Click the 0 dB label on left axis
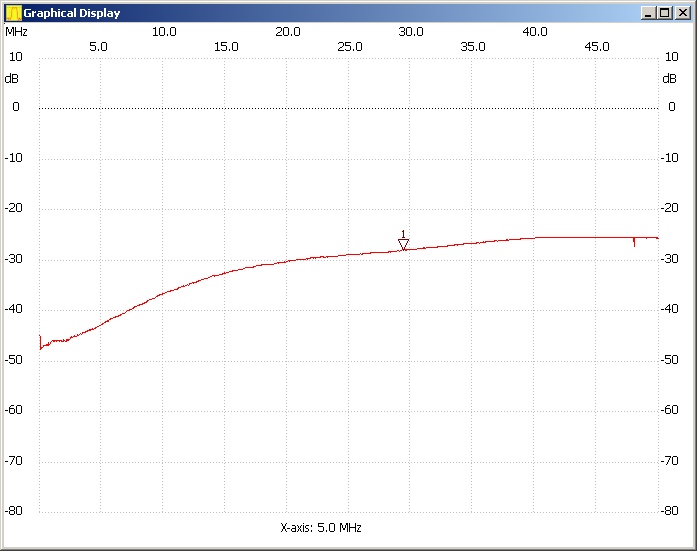Image resolution: width=697 pixels, height=551 pixels. tap(15, 107)
